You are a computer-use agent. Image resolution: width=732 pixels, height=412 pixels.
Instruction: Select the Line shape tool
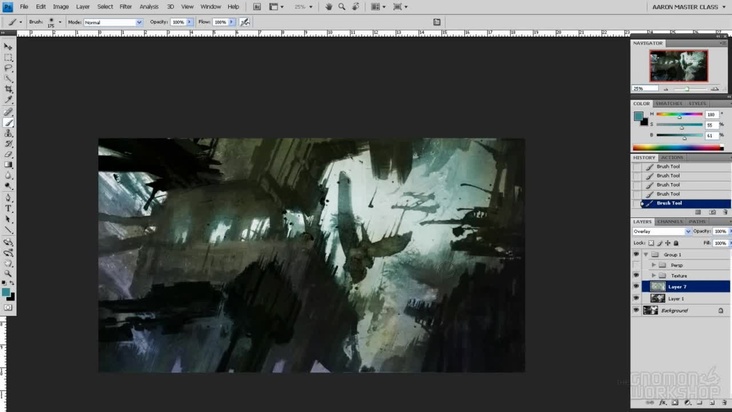coord(8,230)
